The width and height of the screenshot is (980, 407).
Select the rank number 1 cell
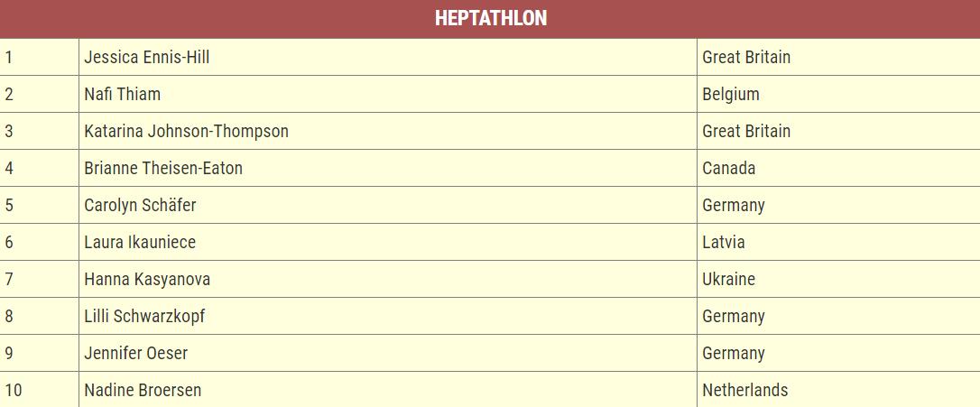pos(40,57)
